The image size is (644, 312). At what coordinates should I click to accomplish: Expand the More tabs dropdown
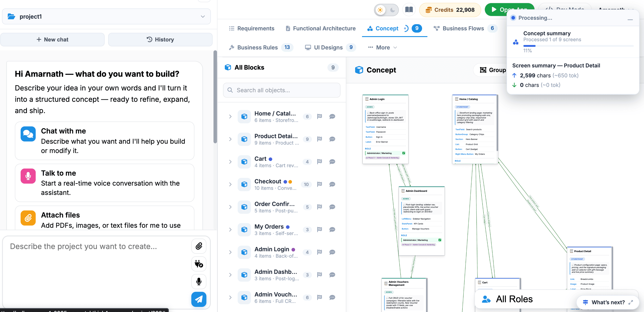(382, 47)
